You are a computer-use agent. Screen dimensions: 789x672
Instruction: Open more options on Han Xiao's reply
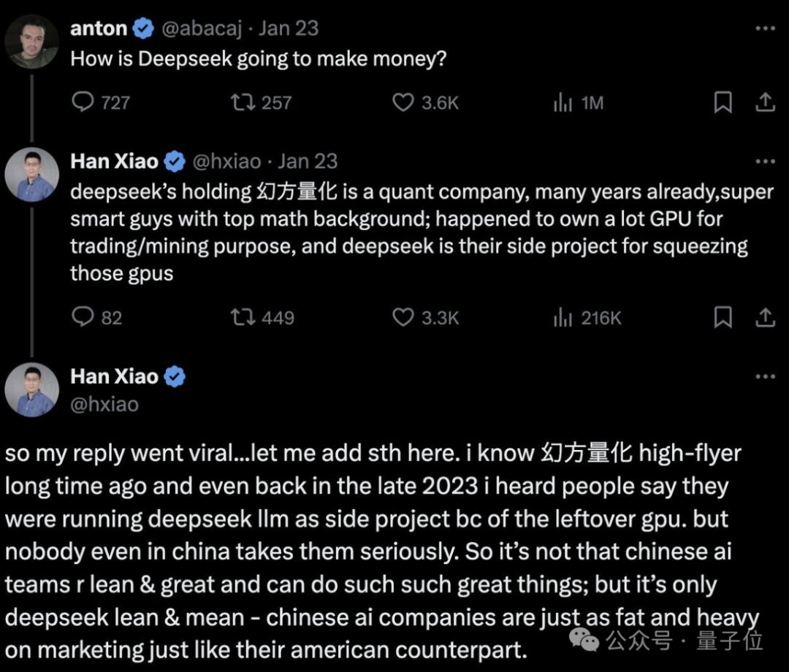[766, 160]
